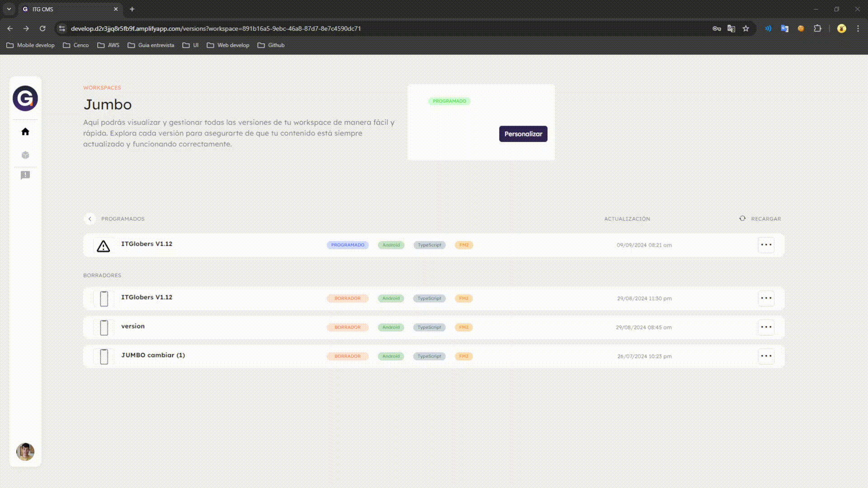Bookmark this page with the star icon

click(x=746, y=28)
